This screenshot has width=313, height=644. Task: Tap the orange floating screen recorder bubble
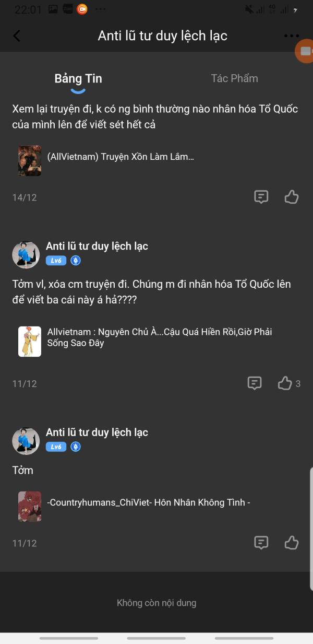pos(305,51)
